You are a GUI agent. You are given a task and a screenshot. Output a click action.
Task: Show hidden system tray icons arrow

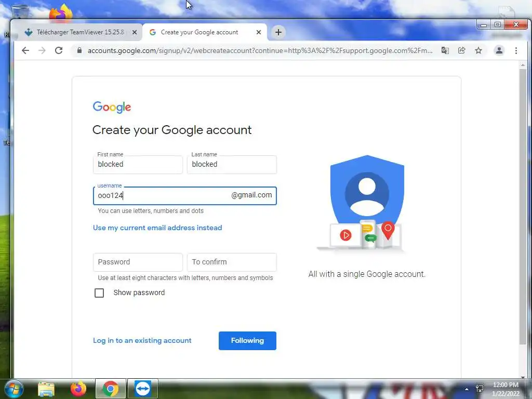pyautogui.click(x=467, y=389)
